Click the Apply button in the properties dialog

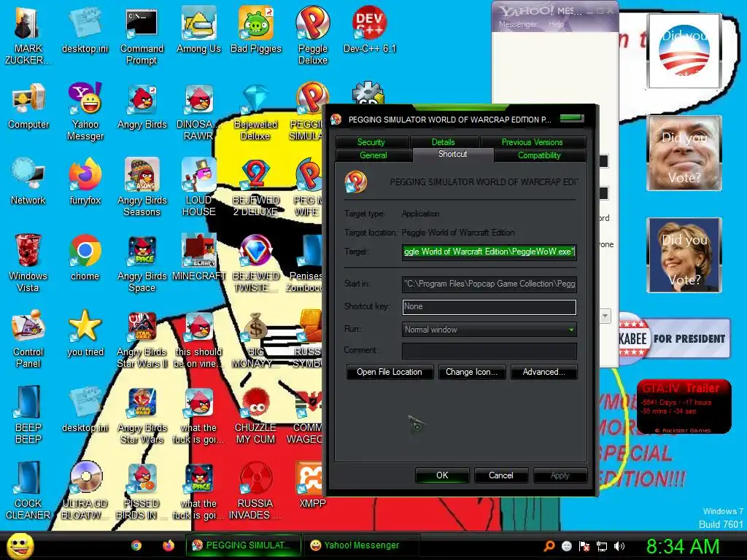coord(560,475)
